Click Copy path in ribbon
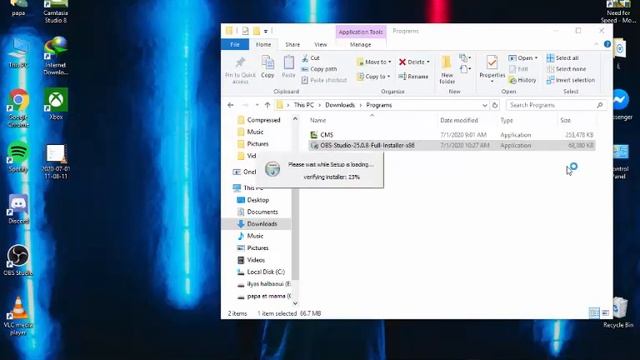640x360 pixels. [x=319, y=69]
